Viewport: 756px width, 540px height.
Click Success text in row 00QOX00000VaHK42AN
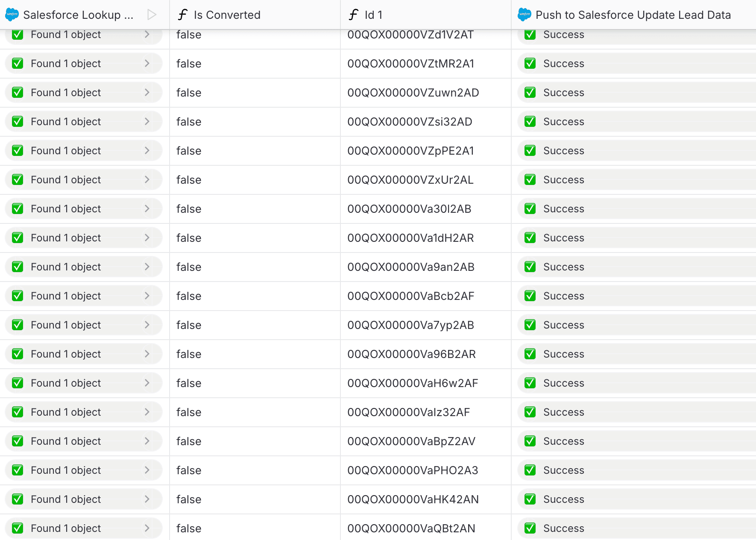(x=563, y=499)
